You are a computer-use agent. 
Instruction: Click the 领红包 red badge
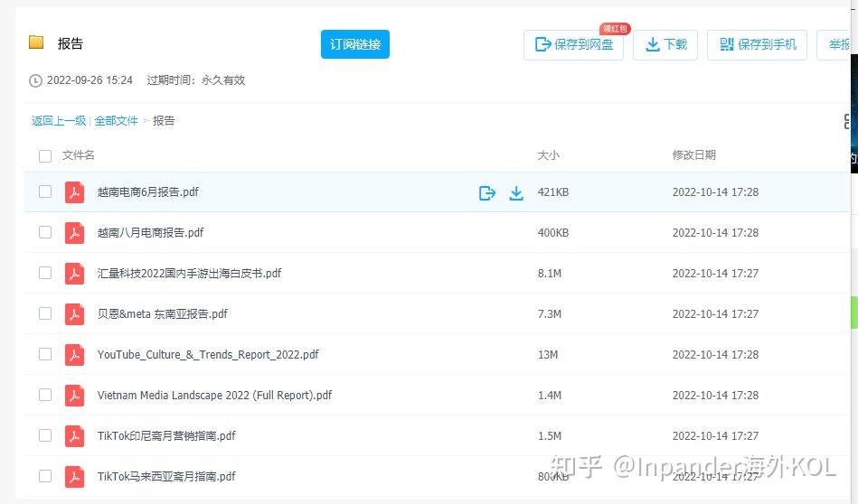coord(615,29)
